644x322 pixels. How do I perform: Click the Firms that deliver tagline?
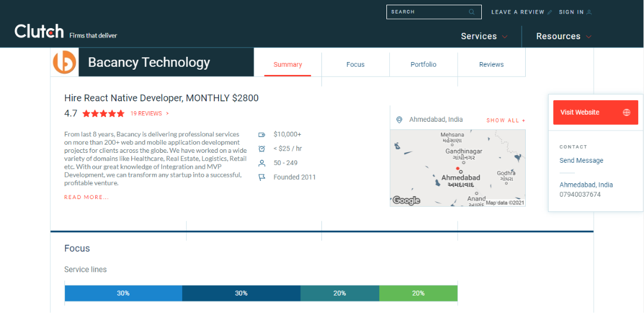pos(93,36)
